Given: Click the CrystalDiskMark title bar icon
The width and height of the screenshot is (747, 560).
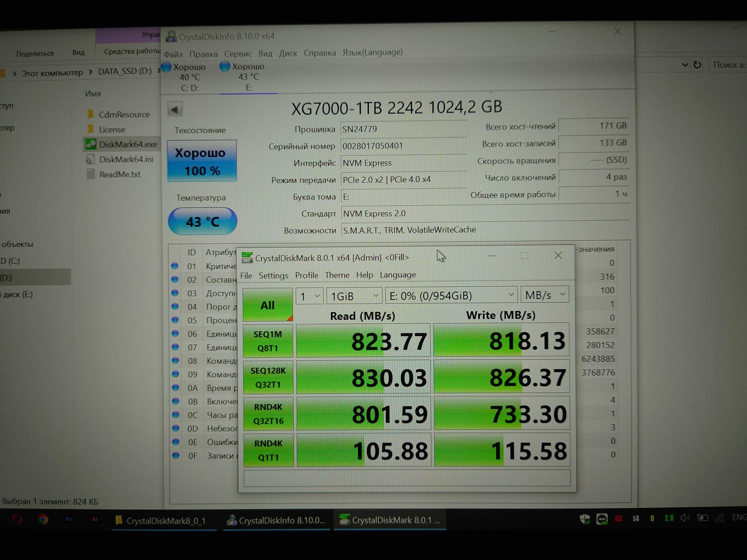Looking at the screenshot, I should 247,258.
